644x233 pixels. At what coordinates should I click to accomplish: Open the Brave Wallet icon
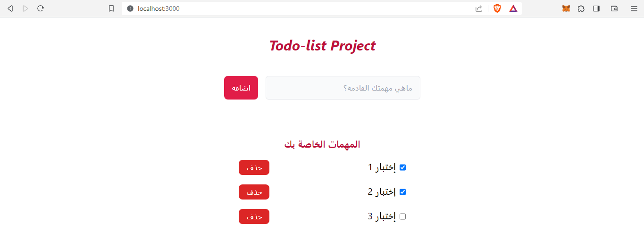coord(614,8)
